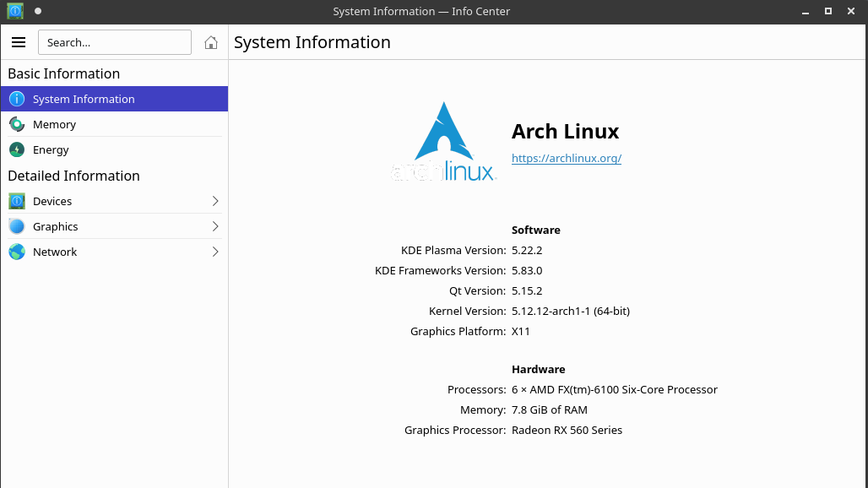The width and height of the screenshot is (868, 488).
Task: Expand the Network chevron
Action: point(215,252)
